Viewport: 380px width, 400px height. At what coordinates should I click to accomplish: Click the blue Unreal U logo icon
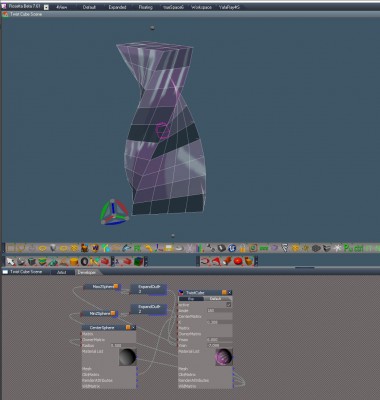tap(232, 248)
